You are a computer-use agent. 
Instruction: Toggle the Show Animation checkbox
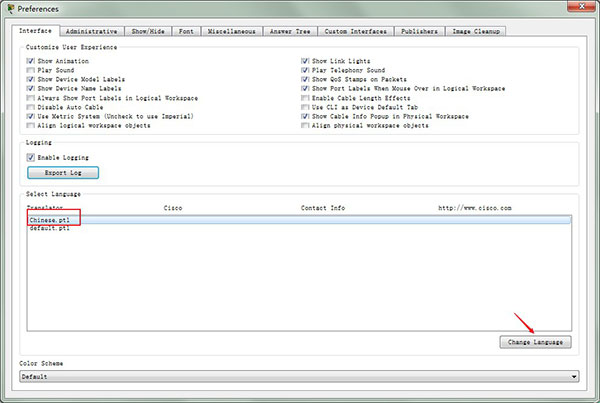pos(31,61)
